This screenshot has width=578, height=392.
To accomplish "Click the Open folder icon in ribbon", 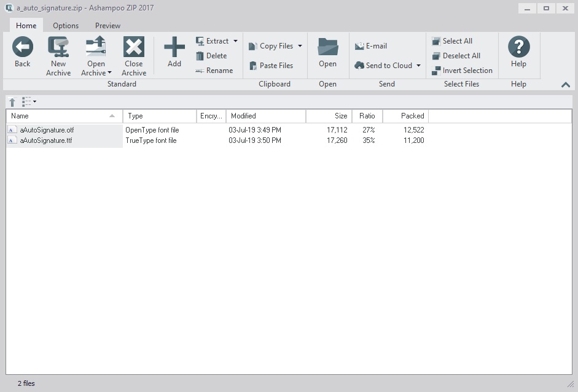I will click(x=327, y=47).
